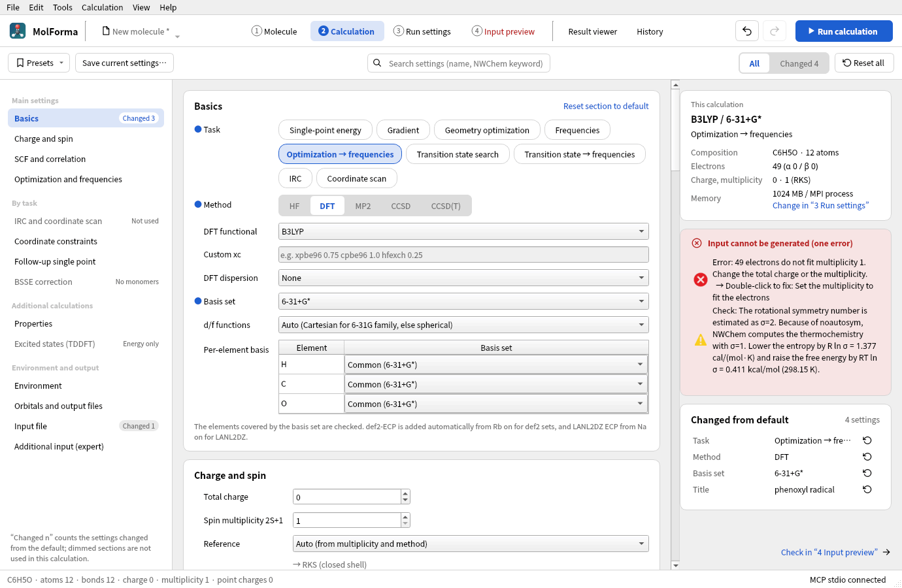Open the DFT functional dropdown
Viewport: 902px width, 588px height.
click(x=463, y=231)
